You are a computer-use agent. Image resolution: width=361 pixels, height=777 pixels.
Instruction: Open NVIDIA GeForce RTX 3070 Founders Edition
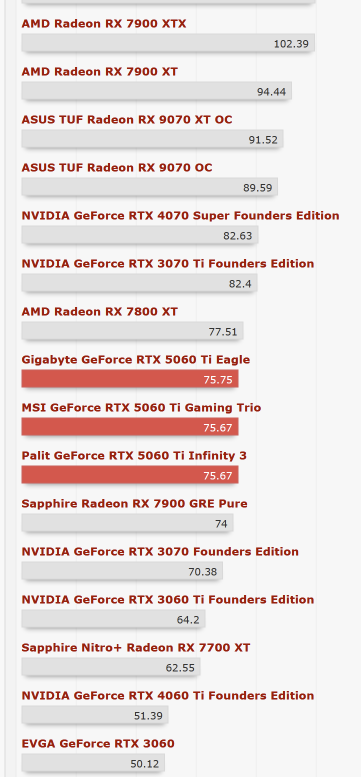click(160, 552)
